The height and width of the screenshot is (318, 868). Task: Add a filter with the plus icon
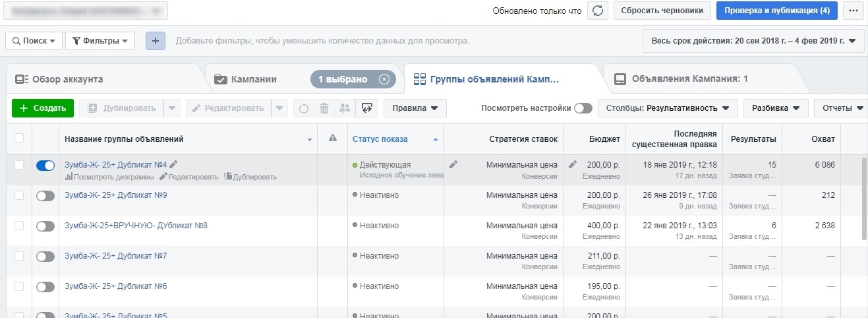(x=156, y=41)
